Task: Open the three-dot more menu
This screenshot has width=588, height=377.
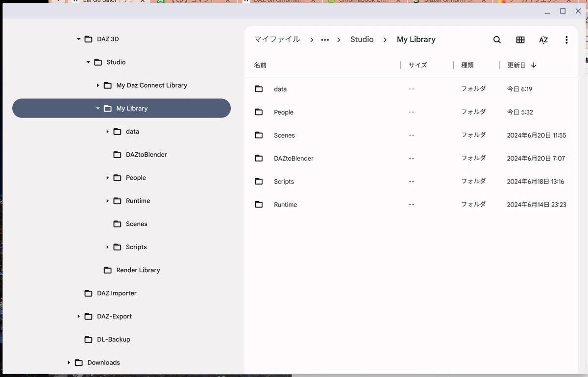Action: tap(566, 40)
